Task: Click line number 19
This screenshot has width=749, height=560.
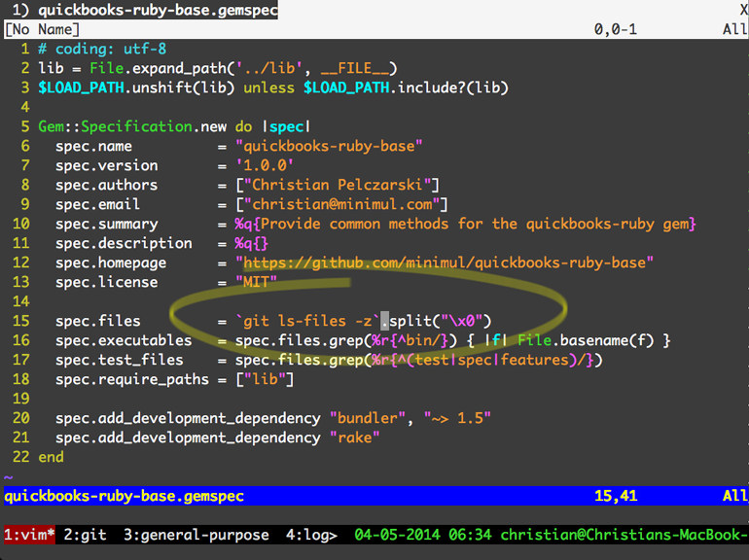Action: pos(21,399)
